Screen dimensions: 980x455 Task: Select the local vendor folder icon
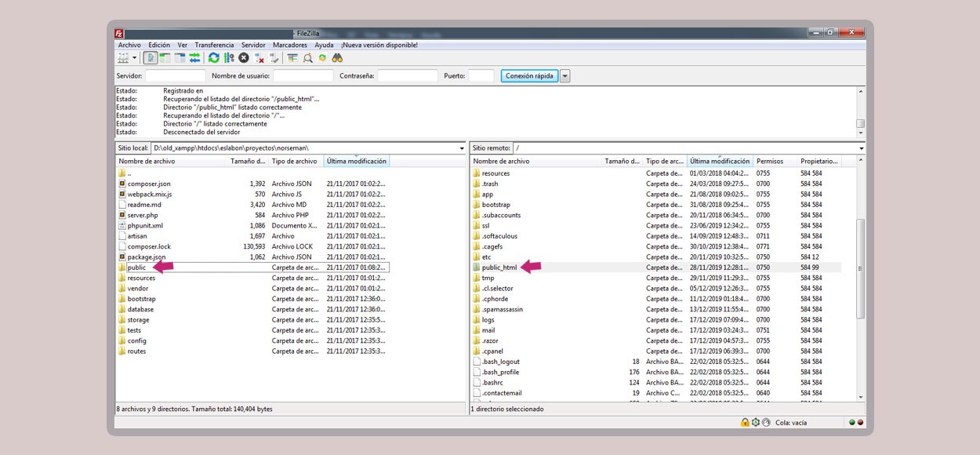[x=122, y=288]
